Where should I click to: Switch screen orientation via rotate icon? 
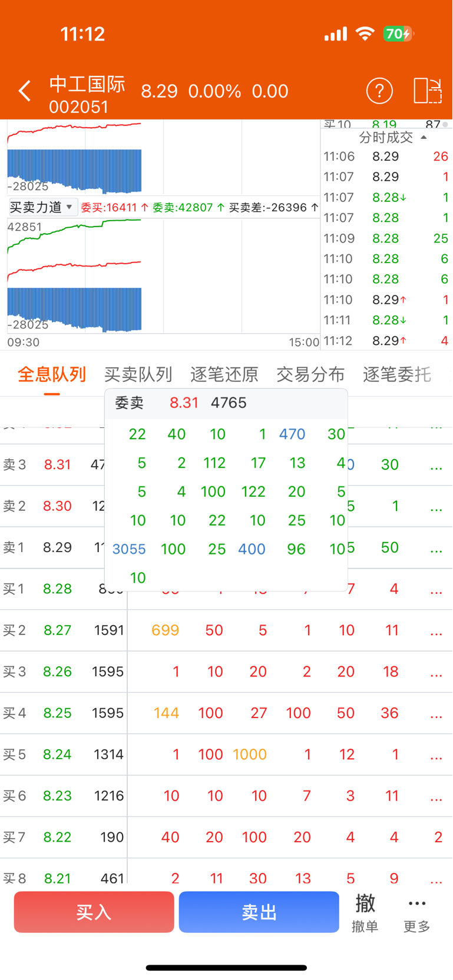pos(428,91)
